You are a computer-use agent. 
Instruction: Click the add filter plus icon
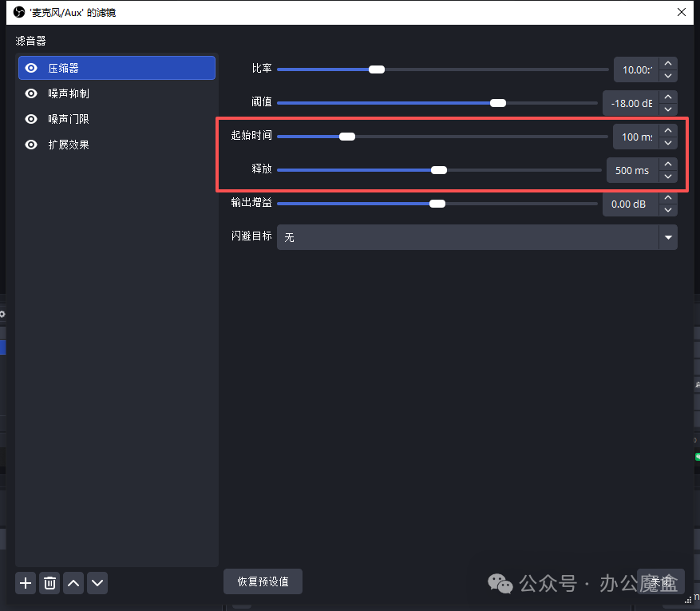26,583
